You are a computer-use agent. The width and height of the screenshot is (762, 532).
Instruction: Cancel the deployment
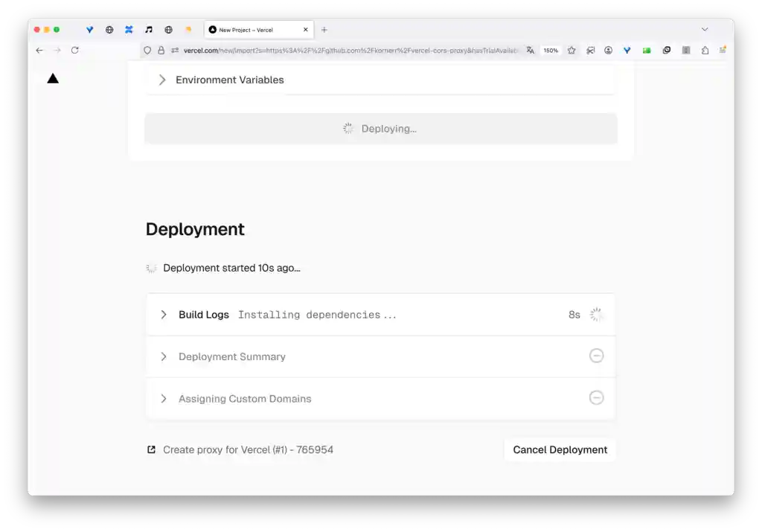point(560,450)
